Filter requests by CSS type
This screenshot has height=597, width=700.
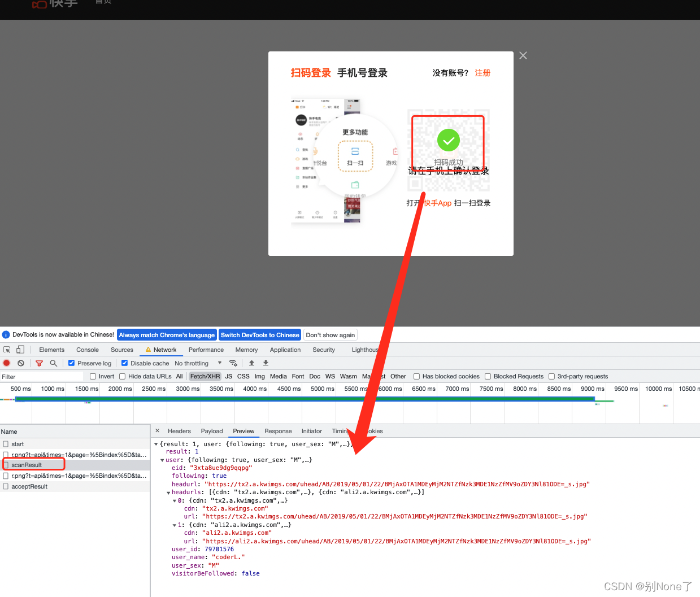[x=244, y=376]
